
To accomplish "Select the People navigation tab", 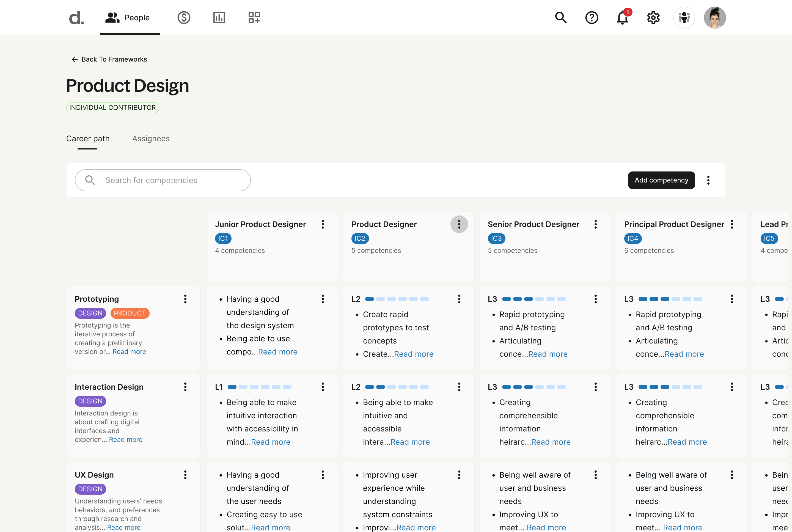I will click(130, 18).
